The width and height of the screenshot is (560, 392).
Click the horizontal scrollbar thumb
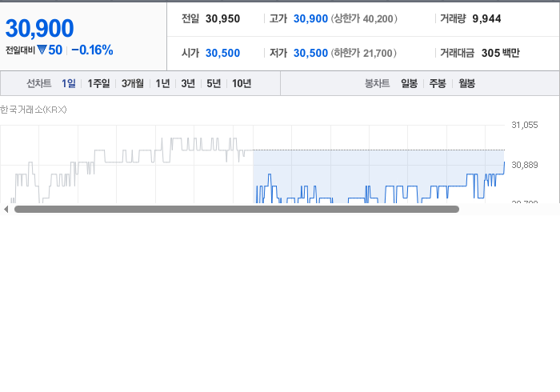coord(237,210)
